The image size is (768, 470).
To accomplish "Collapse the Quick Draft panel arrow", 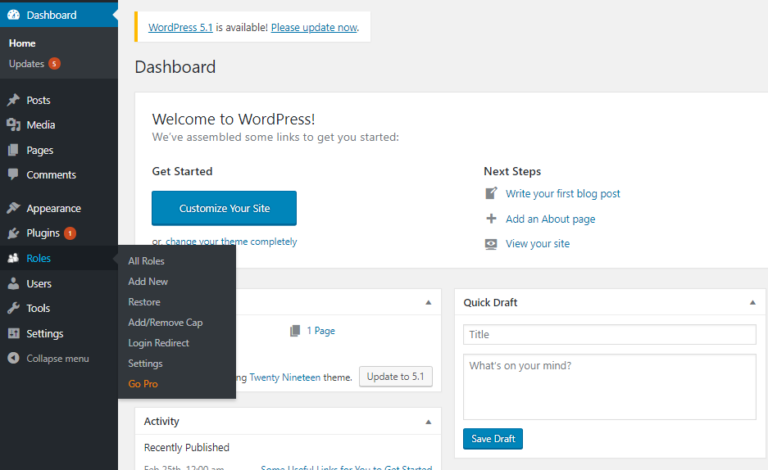I will [x=752, y=303].
